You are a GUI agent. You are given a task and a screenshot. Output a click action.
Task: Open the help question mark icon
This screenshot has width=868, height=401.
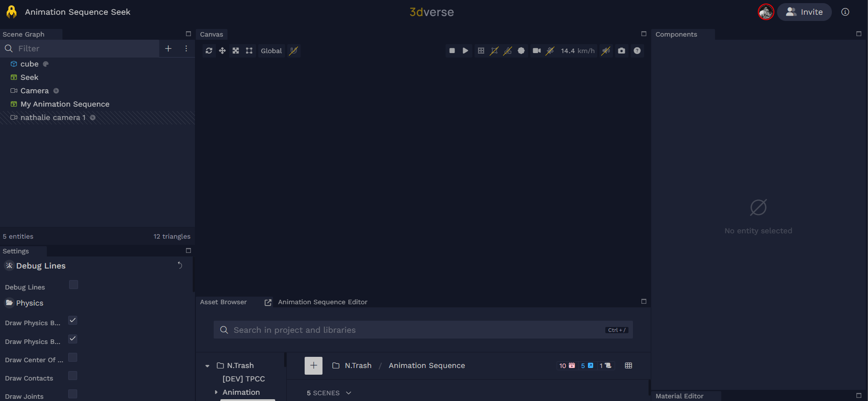tap(637, 51)
